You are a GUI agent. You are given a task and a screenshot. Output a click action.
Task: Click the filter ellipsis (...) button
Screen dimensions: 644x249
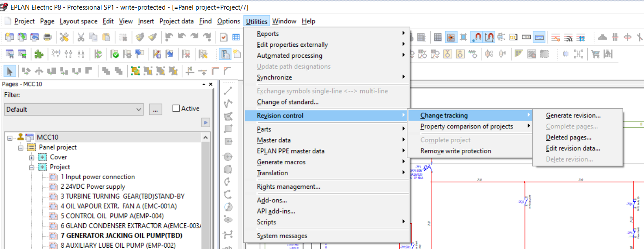point(156,109)
